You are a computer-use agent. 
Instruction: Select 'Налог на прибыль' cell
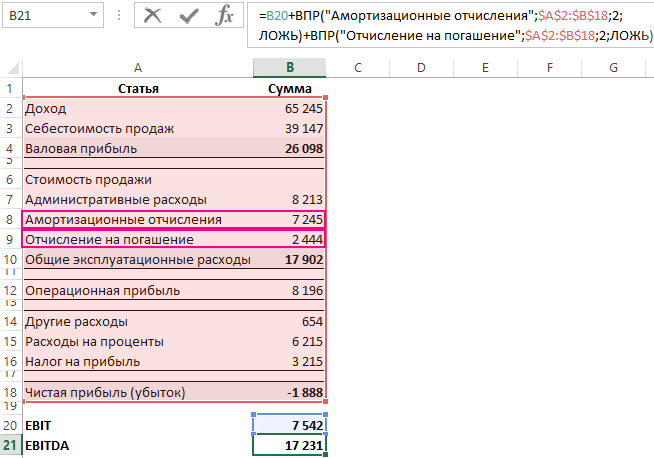138,361
